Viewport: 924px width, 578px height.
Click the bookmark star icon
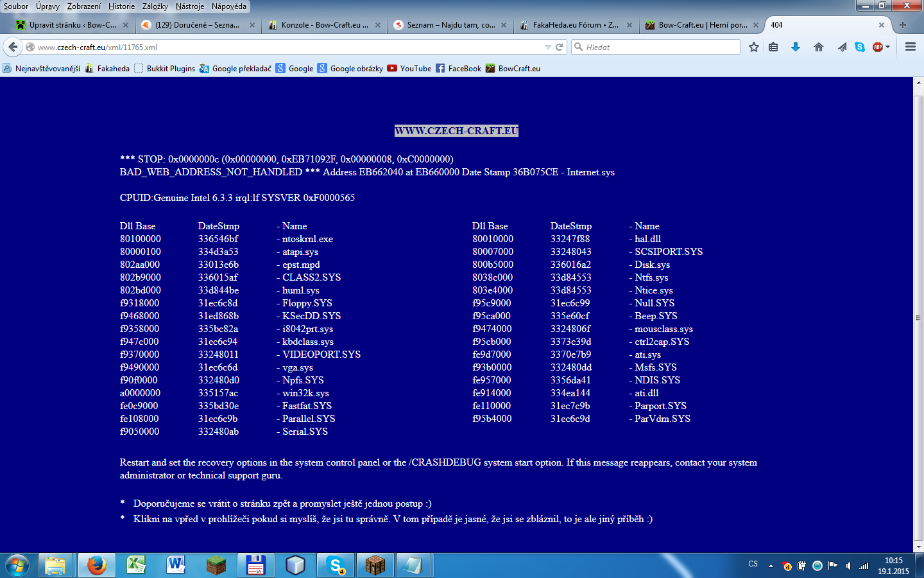click(754, 47)
